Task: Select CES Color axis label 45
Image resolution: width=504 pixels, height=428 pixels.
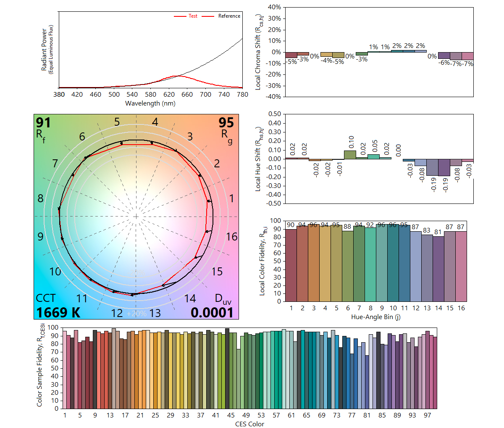Action: pos(231,415)
